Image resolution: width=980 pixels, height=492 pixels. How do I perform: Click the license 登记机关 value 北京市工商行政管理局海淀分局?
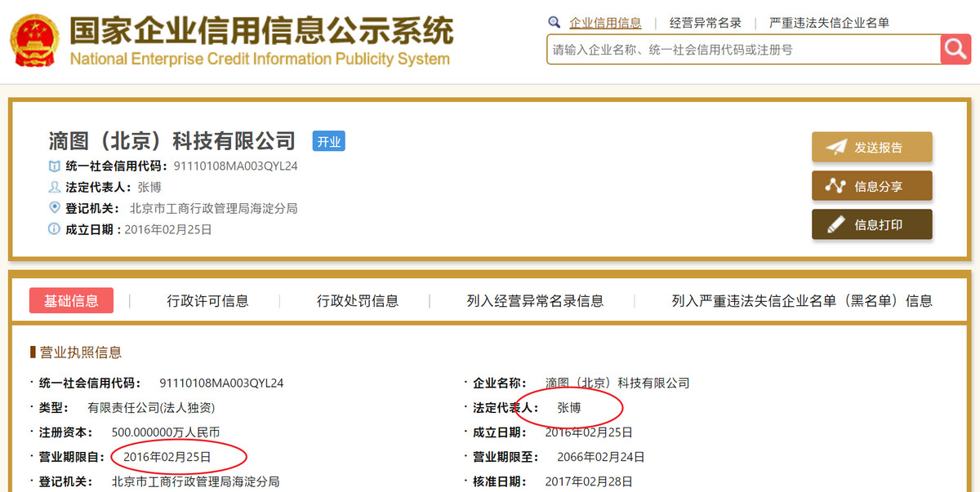[x=196, y=481]
